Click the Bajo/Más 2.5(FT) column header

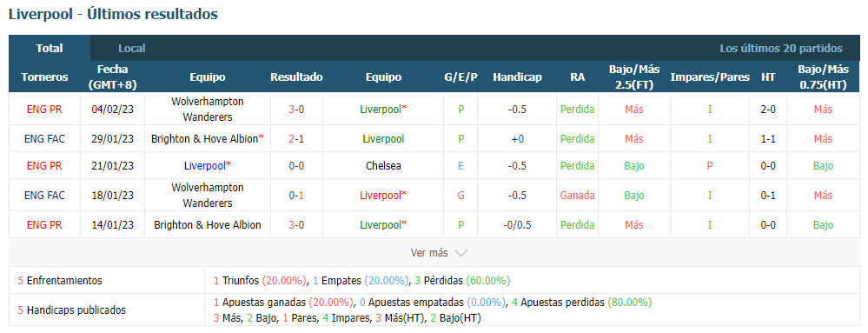click(x=634, y=77)
